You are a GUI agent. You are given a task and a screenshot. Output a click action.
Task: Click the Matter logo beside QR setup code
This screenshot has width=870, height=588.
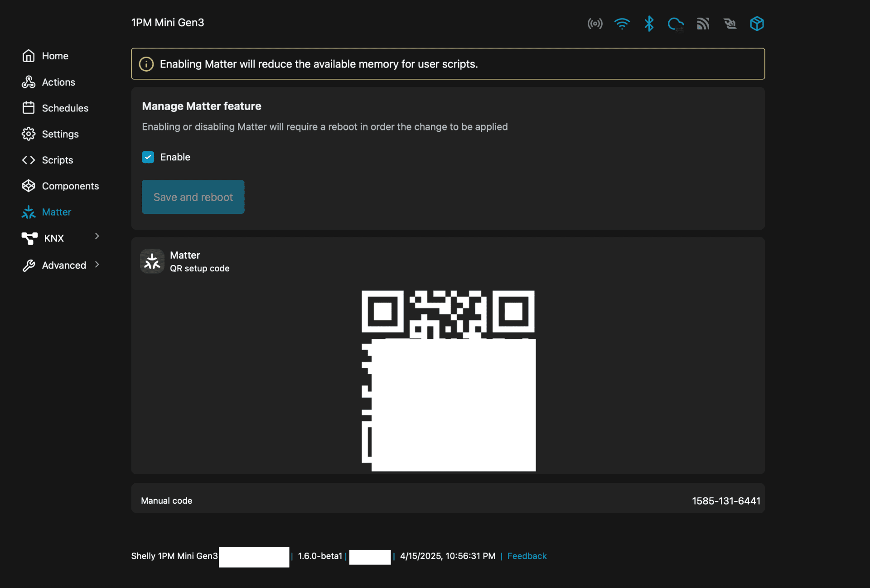click(152, 261)
